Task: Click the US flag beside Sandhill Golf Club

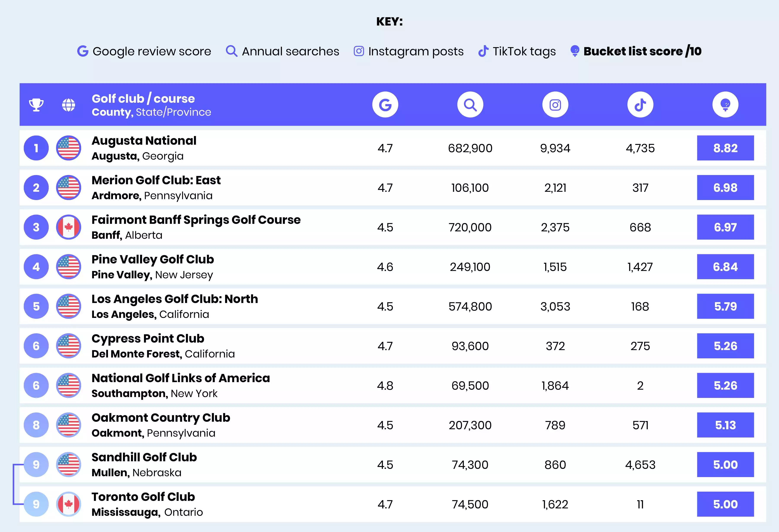Action: [x=69, y=465]
